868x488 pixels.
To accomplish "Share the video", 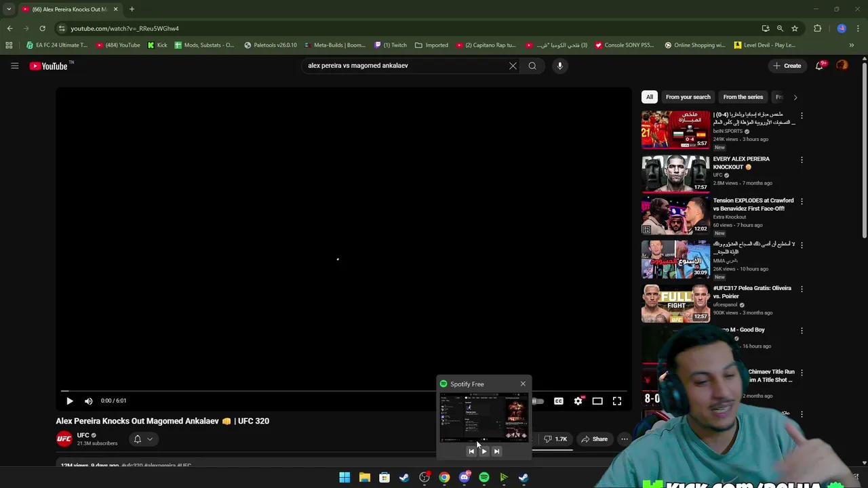I will [x=595, y=439].
